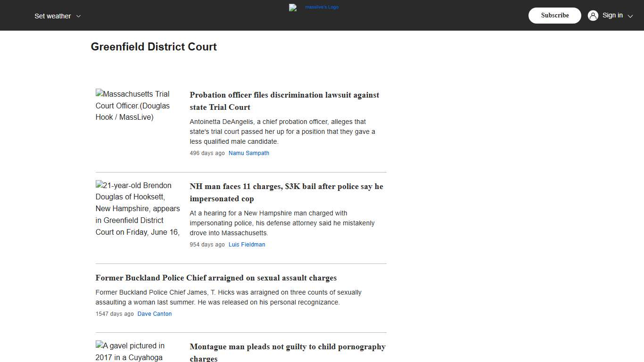Click author link Luis Fieldman
644x362 pixels.
click(x=247, y=244)
